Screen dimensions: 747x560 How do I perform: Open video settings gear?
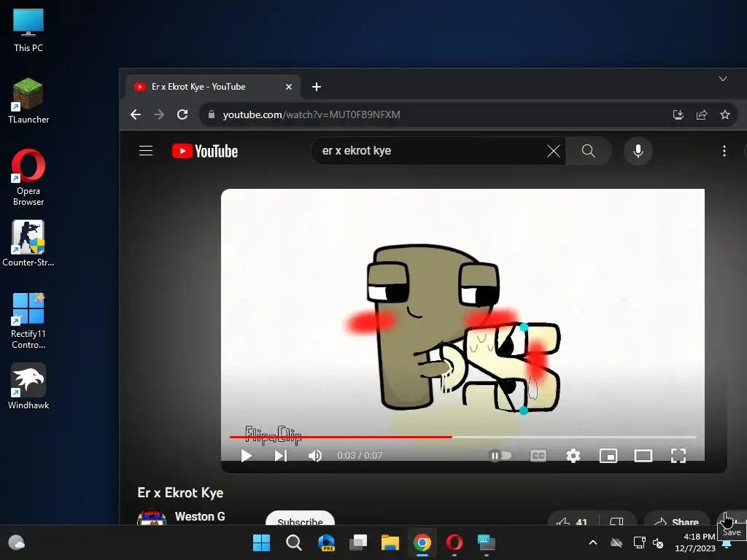pos(573,456)
